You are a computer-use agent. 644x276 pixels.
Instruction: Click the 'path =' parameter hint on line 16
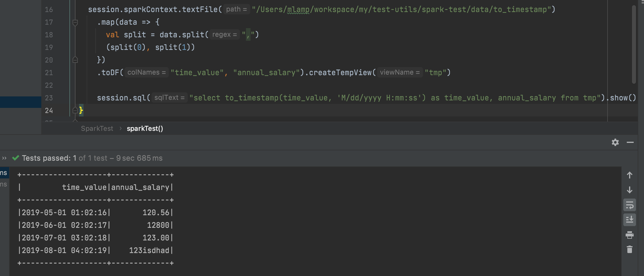[x=236, y=9]
